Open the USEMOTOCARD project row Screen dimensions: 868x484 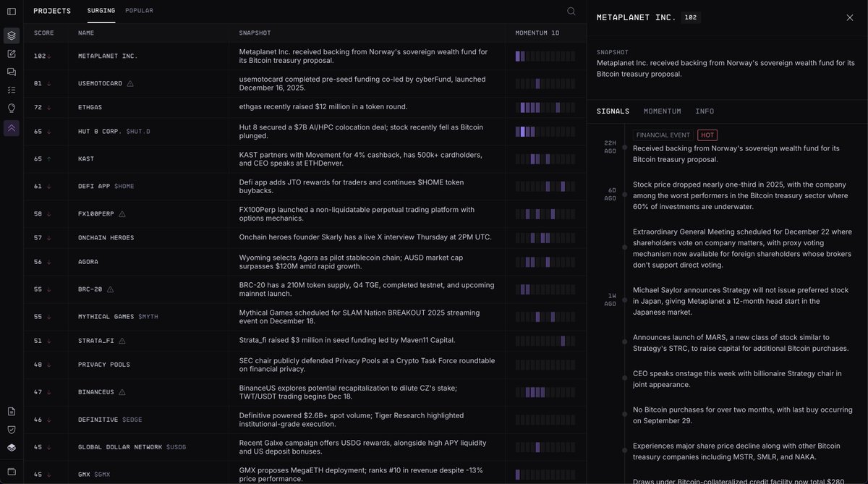(305, 83)
